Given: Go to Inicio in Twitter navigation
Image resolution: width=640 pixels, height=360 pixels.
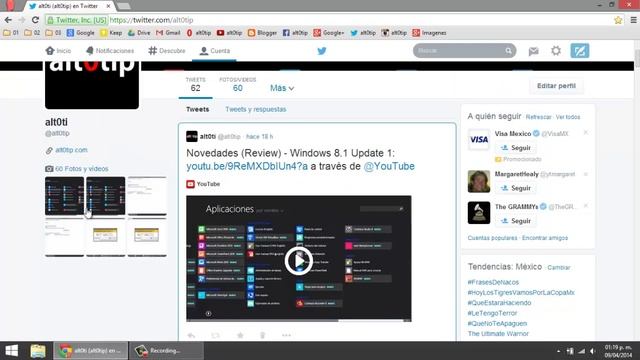Looking at the screenshot, I should coord(58,51).
